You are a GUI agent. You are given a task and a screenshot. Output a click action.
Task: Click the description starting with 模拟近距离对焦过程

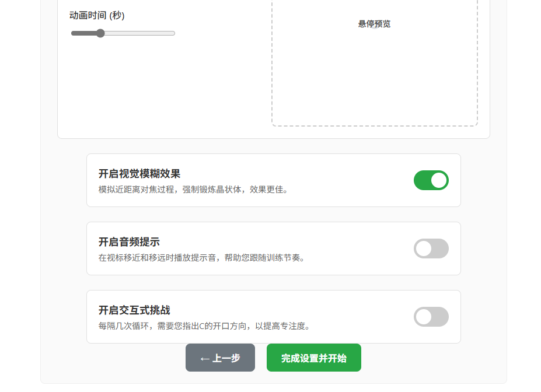(x=193, y=190)
